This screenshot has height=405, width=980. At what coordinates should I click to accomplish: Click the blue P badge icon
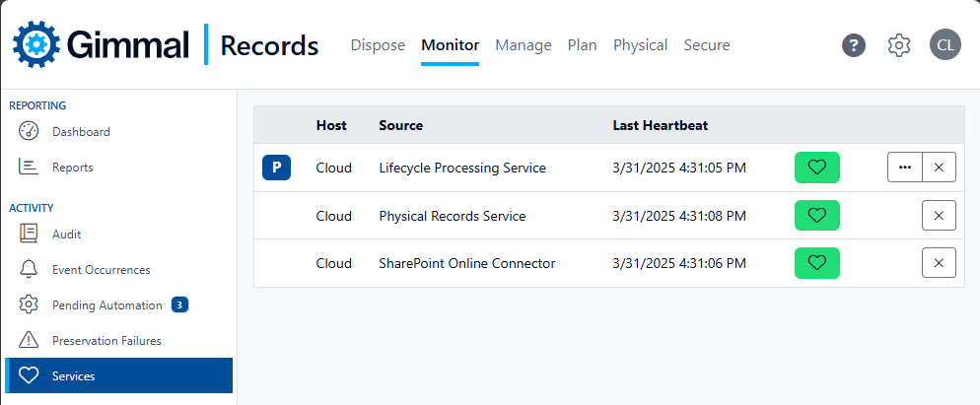276,168
